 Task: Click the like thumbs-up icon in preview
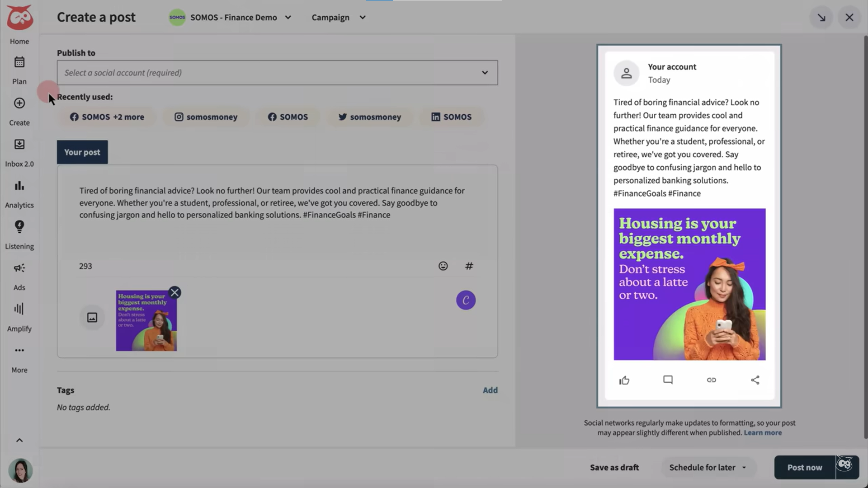624,380
